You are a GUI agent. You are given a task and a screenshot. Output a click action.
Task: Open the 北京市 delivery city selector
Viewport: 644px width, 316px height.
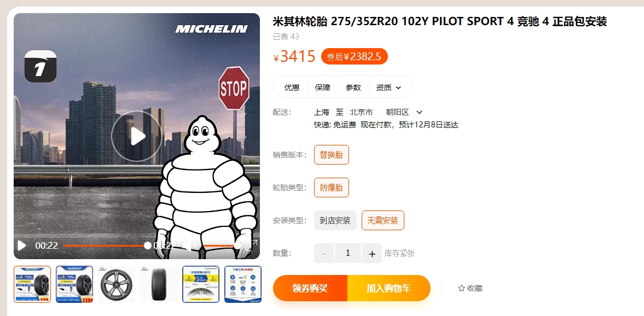coord(361,112)
